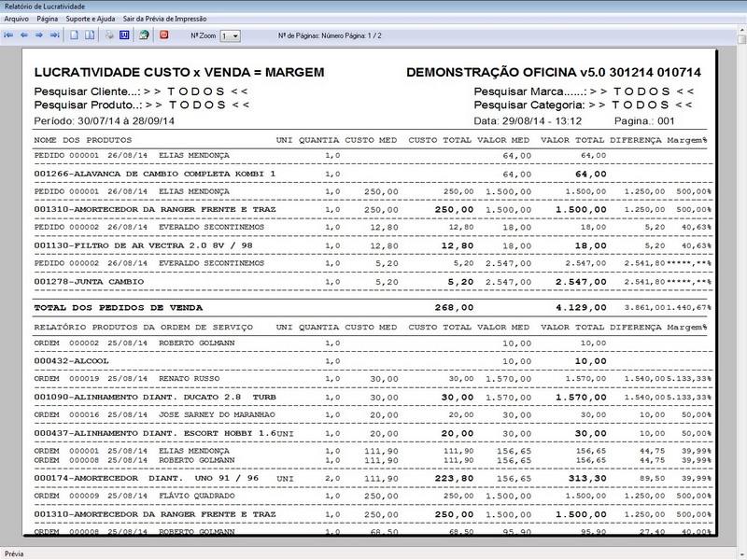Viewport: 747px width, 560px height.
Task: Show single page view icon
Action: tap(75, 35)
